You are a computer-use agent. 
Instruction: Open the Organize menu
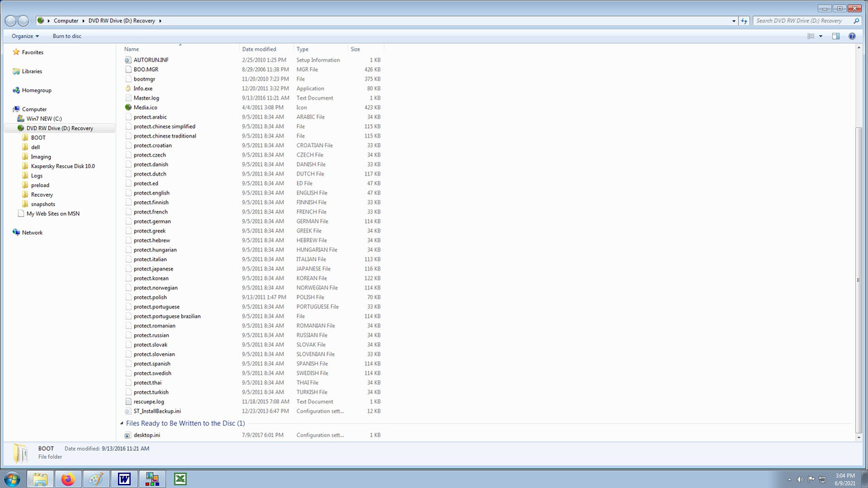coord(25,36)
